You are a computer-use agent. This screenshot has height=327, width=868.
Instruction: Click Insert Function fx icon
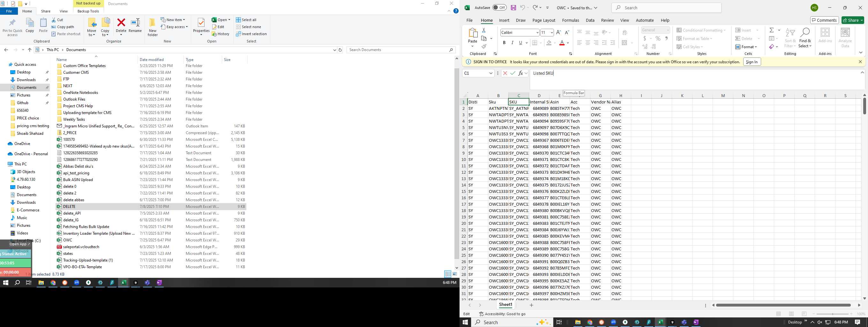520,73
